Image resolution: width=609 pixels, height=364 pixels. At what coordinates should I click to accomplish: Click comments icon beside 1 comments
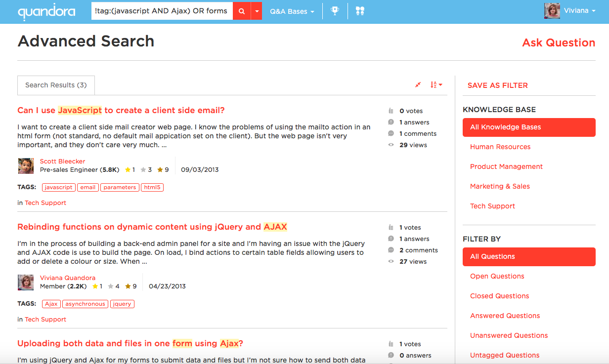pyautogui.click(x=391, y=133)
